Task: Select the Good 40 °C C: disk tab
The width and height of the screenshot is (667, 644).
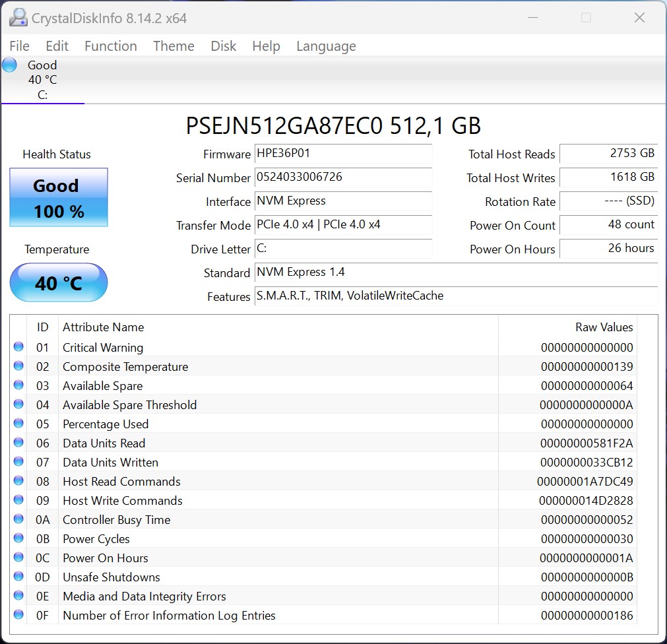Action: (42, 80)
